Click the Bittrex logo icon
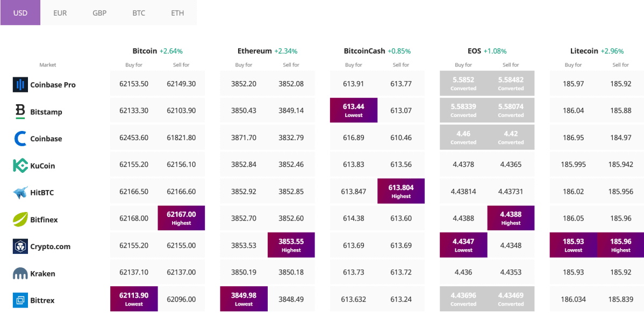Viewport: 644px width, 313px height. pos(20,300)
